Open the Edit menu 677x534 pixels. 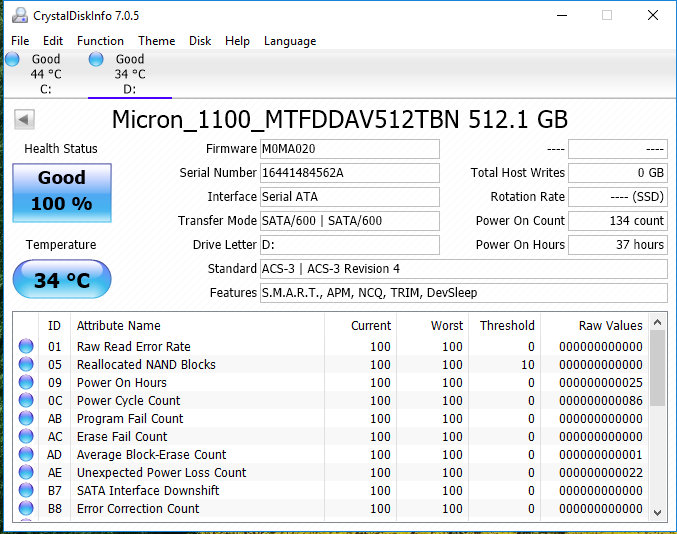click(x=53, y=41)
